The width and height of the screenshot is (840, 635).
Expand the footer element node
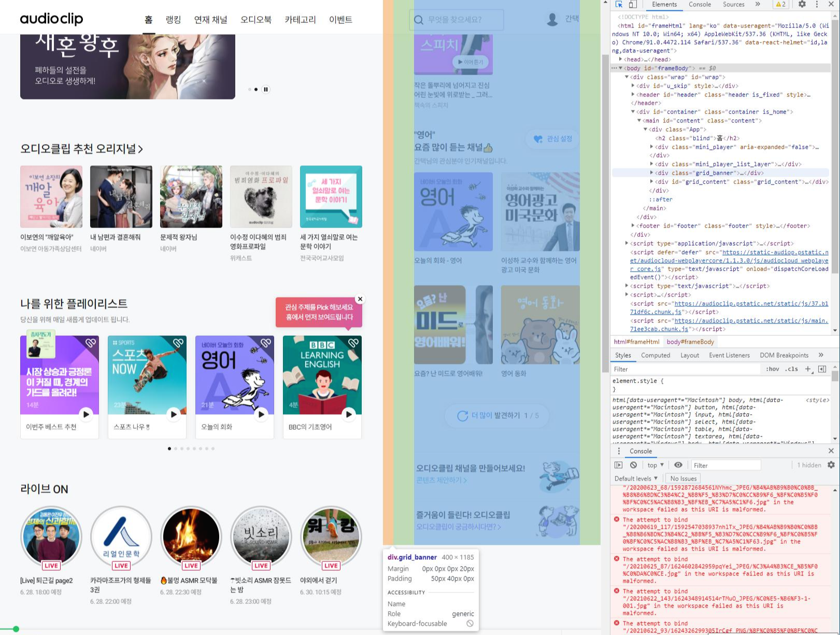tap(633, 225)
